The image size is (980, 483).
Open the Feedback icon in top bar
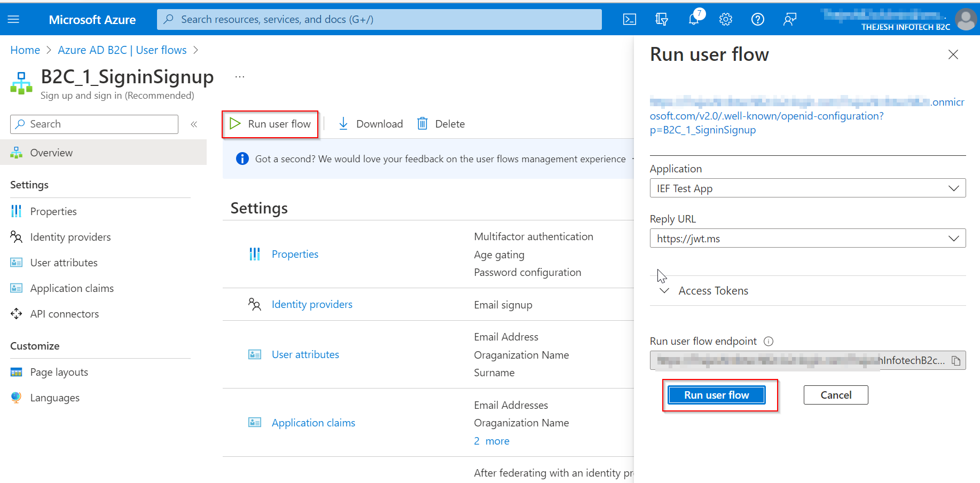click(790, 20)
